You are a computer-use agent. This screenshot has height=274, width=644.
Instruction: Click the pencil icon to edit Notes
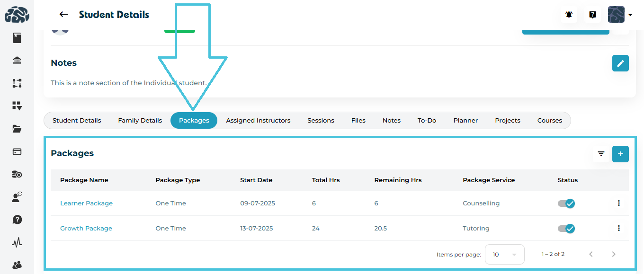pyautogui.click(x=620, y=63)
